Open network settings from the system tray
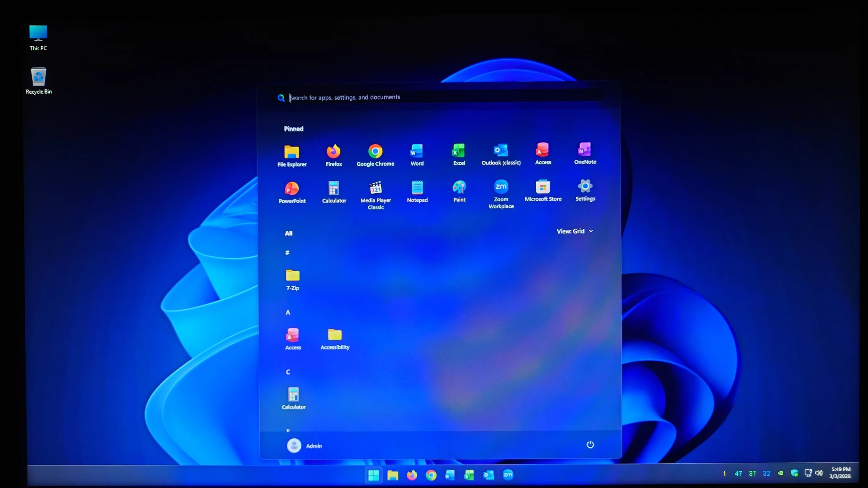This screenshot has height=488, width=868. 808,473
